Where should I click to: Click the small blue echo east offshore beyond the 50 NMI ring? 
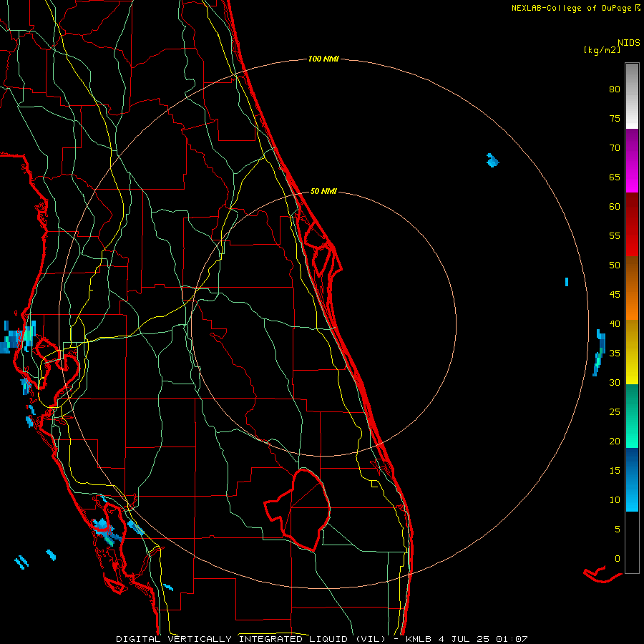click(x=567, y=282)
